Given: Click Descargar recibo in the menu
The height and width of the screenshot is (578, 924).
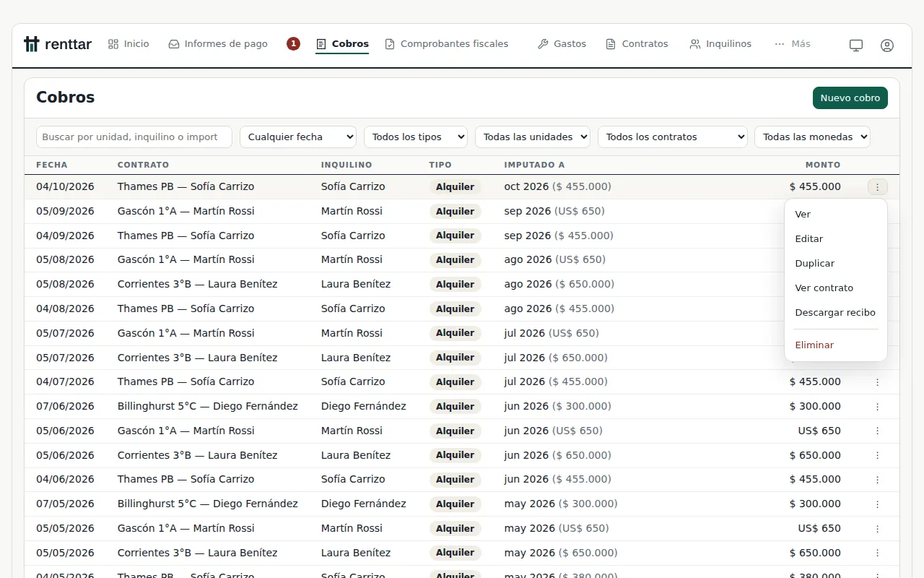Looking at the screenshot, I should tap(836, 313).
